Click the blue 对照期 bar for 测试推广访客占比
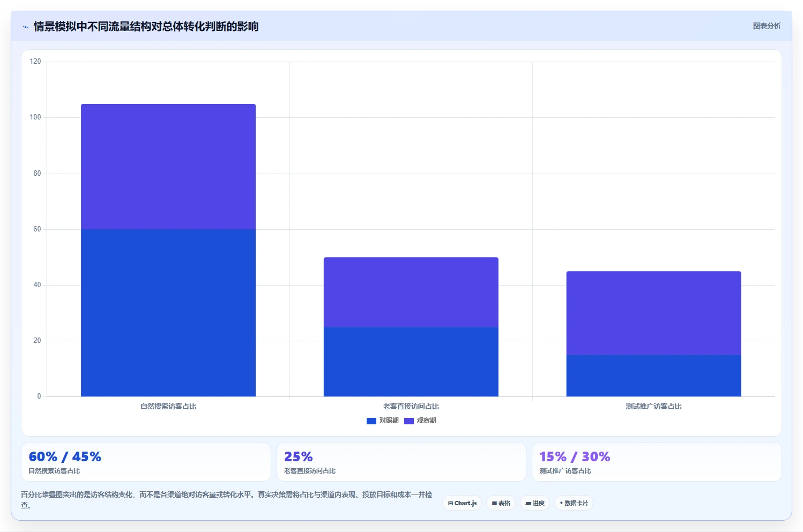Viewport: 803px width, 532px height. coord(653,376)
